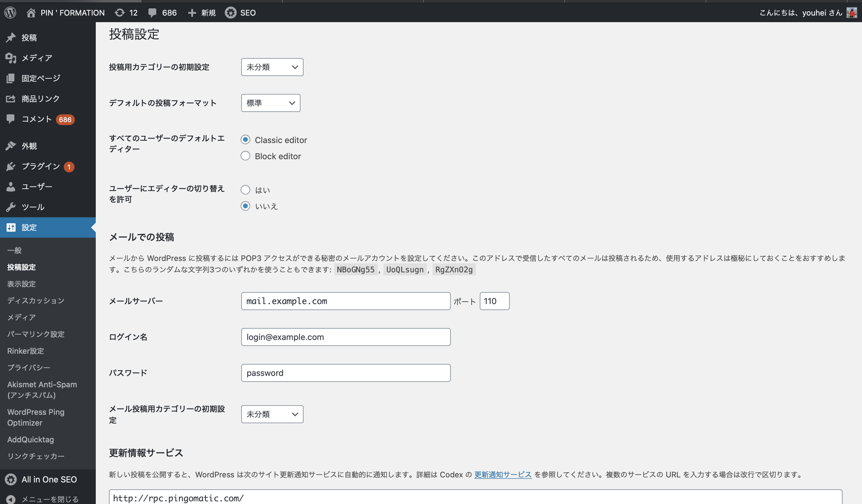Click the plus icon for 新規
Screen dimensions: 862x504
pyautogui.click(x=192, y=13)
